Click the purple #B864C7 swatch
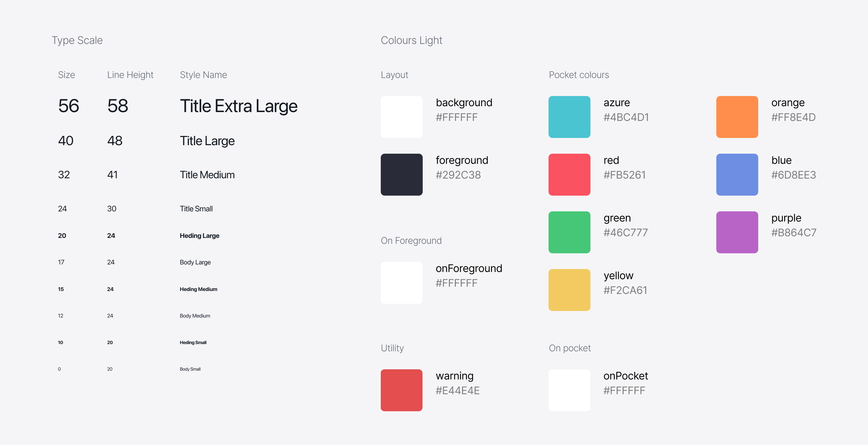 tap(737, 232)
